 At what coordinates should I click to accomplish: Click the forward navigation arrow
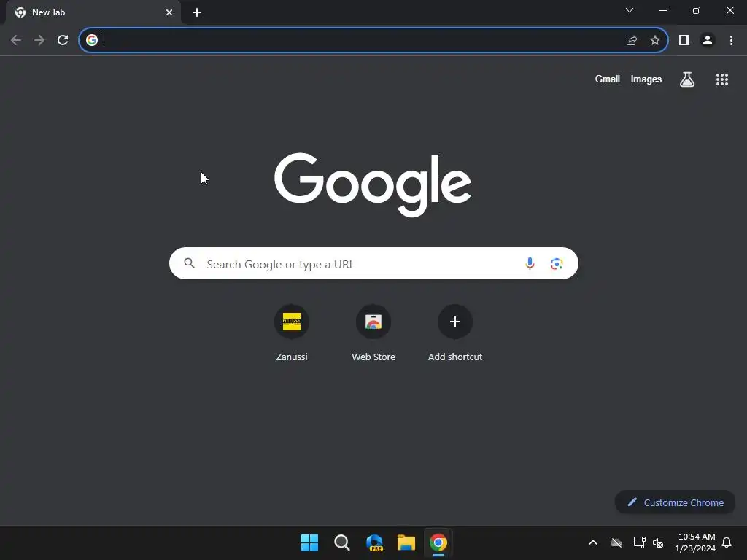(x=39, y=41)
